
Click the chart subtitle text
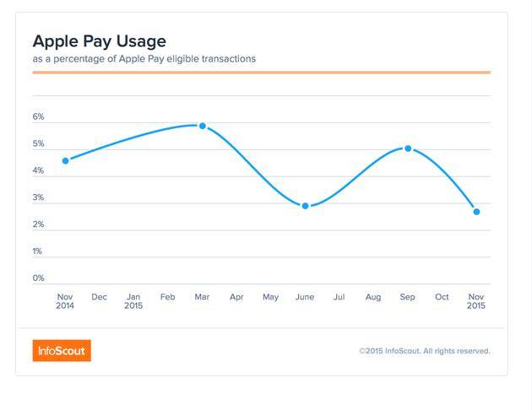pyautogui.click(x=144, y=59)
